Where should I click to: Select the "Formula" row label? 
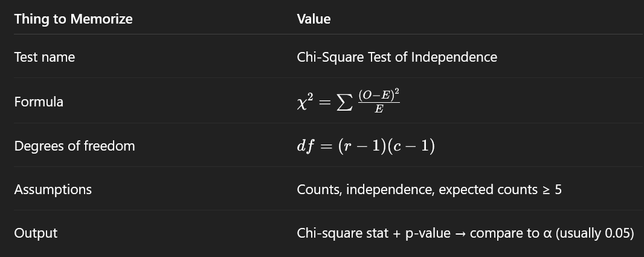[x=39, y=102]
